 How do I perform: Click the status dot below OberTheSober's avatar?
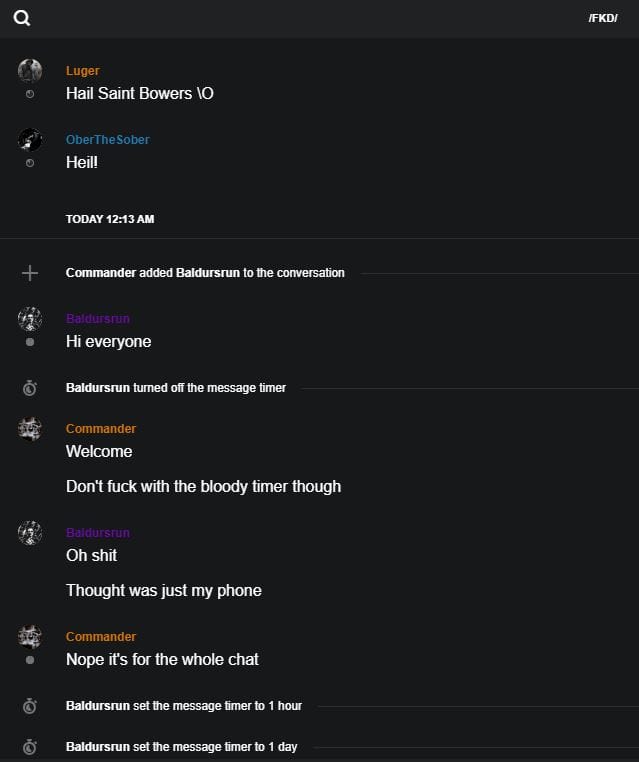coord(30,163)
